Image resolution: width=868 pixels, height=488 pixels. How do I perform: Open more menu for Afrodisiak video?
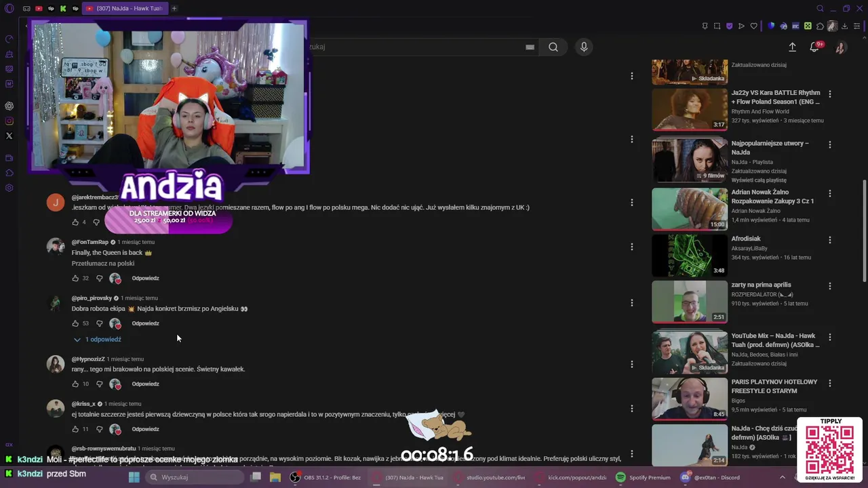(x=829, y=240)
